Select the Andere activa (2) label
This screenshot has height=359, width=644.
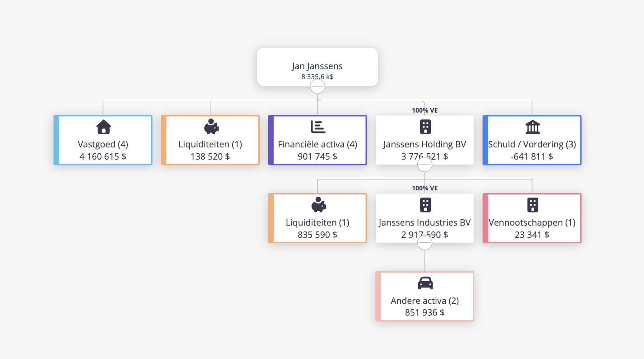point(425,301)
